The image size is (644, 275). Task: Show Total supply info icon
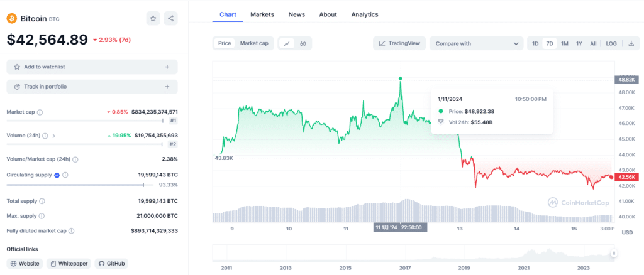tap(42, 202)
